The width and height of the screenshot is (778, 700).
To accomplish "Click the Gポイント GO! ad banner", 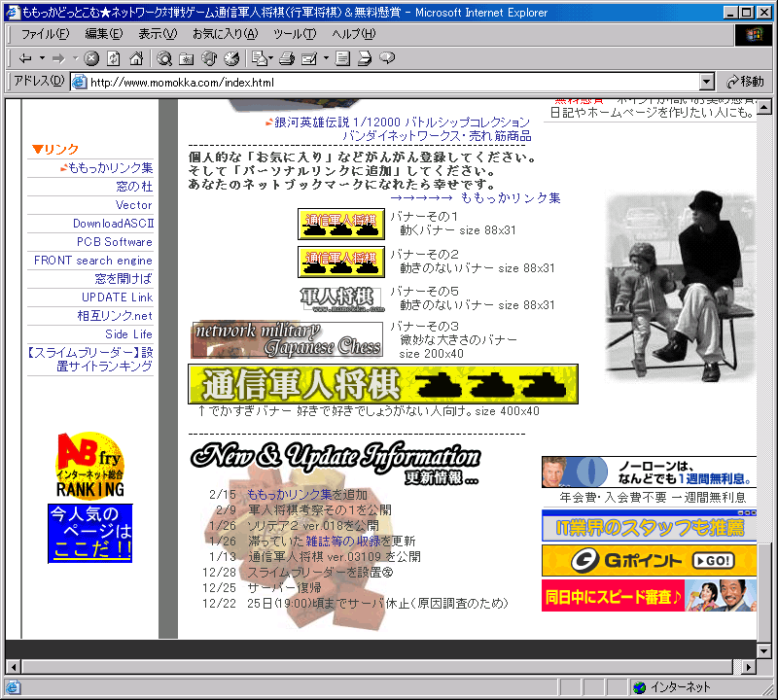I will coord(649,561).
